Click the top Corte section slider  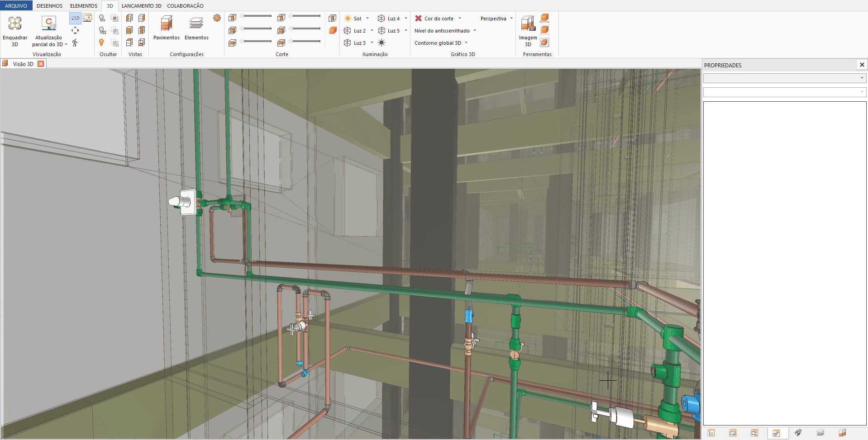point(257,16)
